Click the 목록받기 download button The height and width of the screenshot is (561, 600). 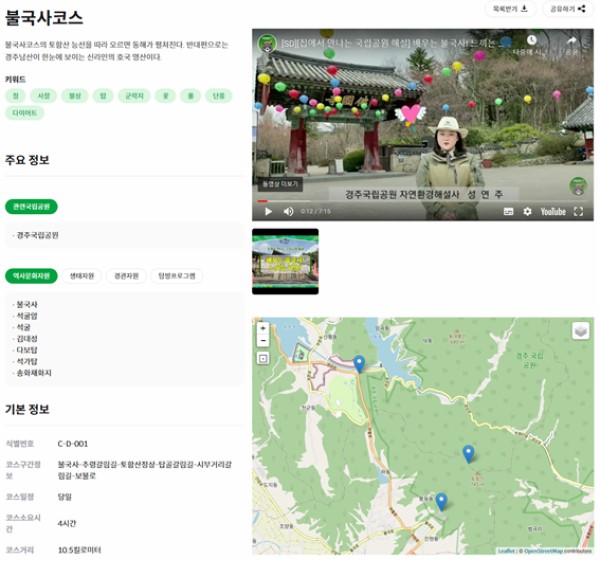[510, 9]
